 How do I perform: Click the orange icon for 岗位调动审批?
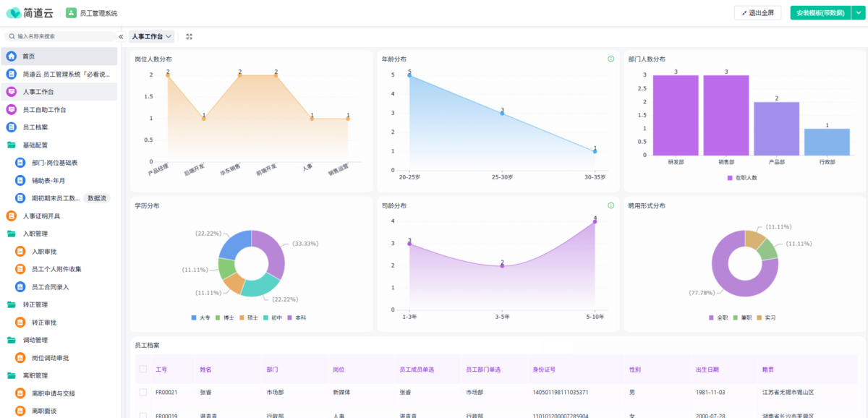tap(20, 358)
